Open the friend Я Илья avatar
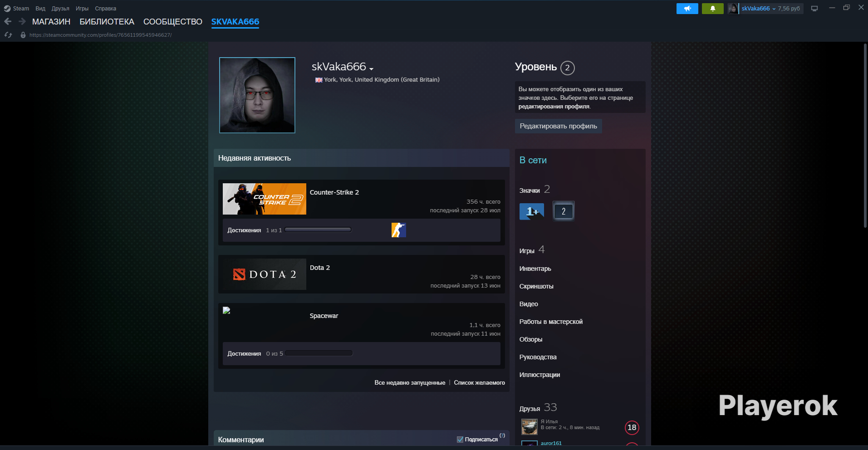This screenshot has width=868, height=450. pos(530,427)
